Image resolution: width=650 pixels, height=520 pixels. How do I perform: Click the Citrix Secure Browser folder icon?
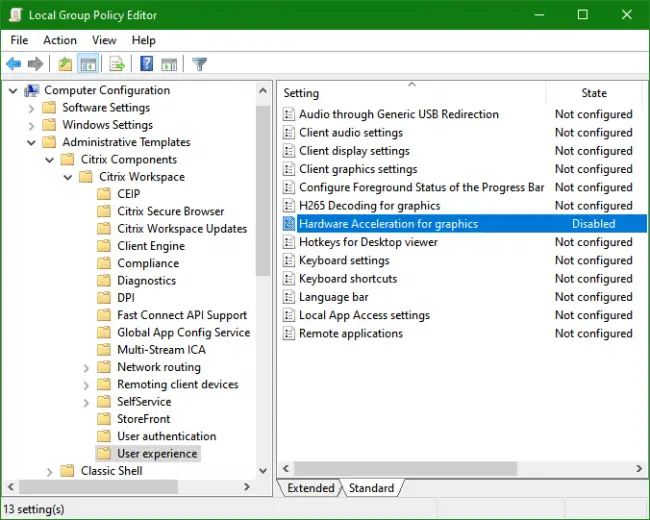pos(104,211)
